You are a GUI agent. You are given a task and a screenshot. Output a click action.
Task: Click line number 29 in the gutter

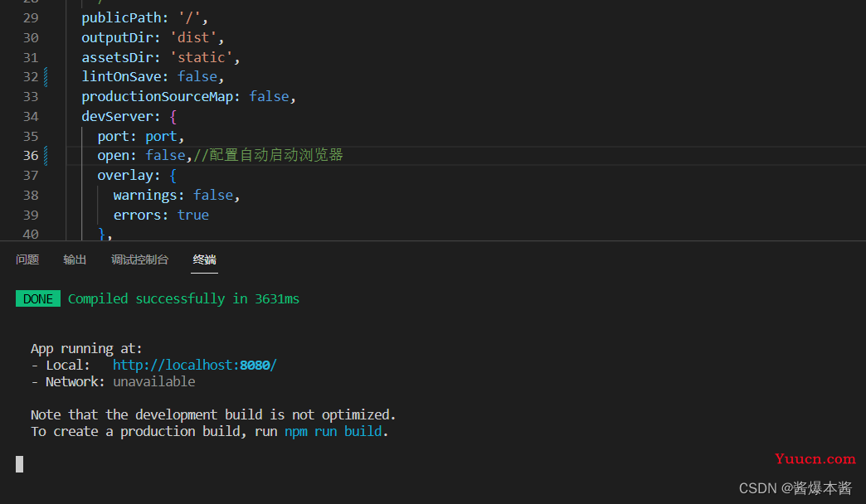click(31, 17)
